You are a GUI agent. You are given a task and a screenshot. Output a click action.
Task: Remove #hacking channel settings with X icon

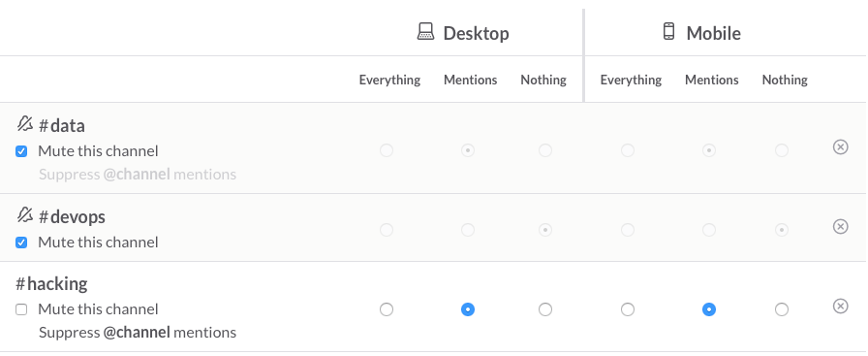840,307
